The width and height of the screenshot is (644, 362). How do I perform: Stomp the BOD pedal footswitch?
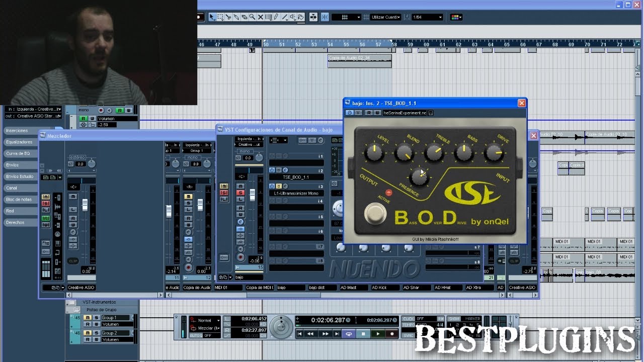tap(374, 214)
